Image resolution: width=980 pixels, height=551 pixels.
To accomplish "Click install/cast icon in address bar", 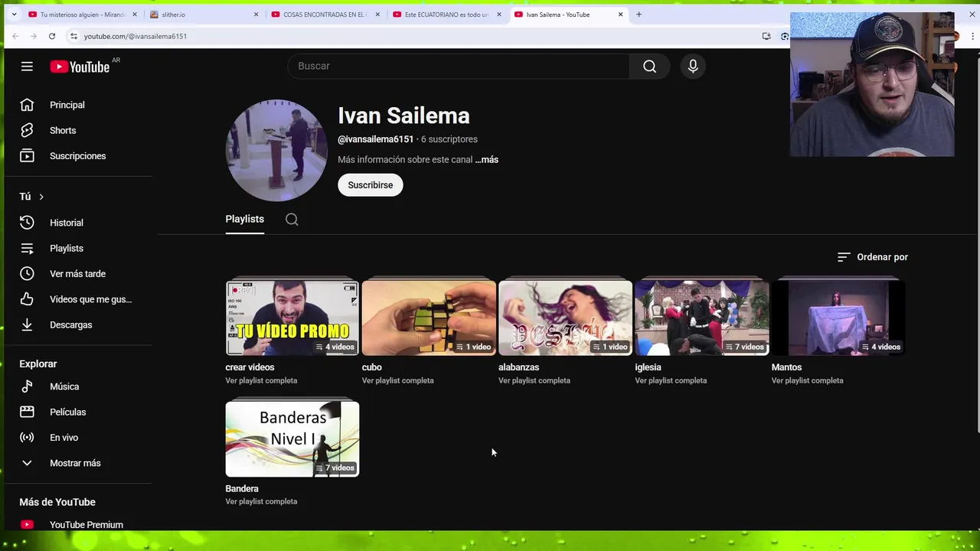I will point(766,36).
